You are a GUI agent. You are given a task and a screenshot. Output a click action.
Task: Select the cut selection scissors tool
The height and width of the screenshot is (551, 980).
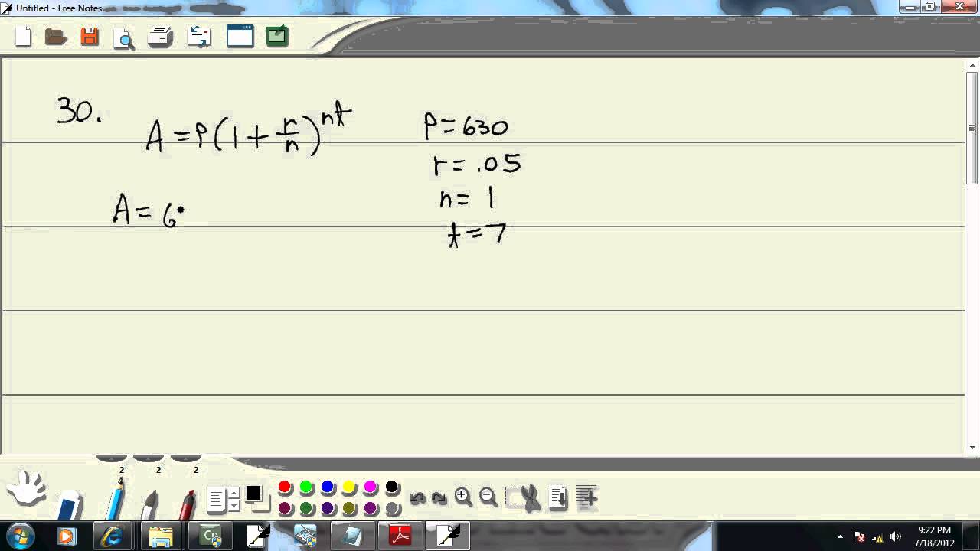524,497
